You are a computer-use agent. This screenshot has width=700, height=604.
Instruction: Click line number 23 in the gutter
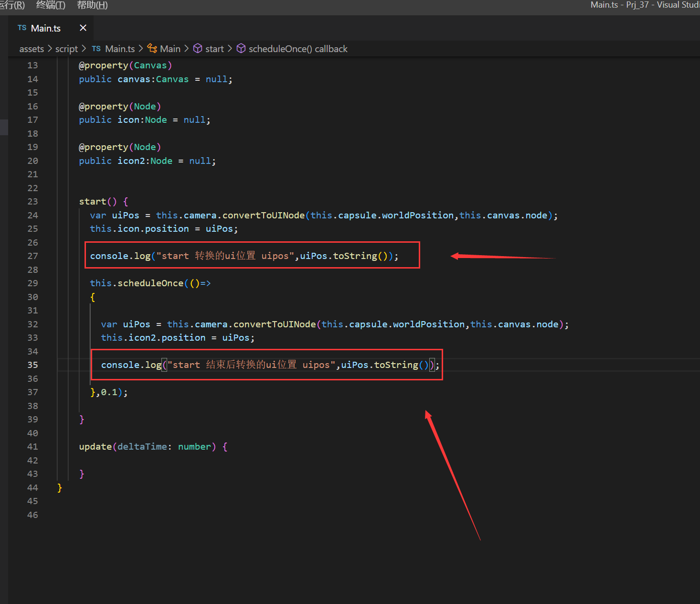[32, 202]
